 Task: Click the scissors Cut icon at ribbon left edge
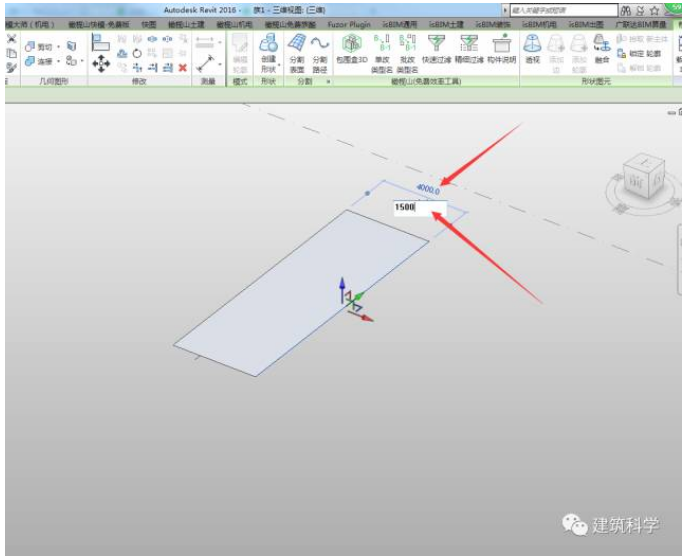point(11,39)
